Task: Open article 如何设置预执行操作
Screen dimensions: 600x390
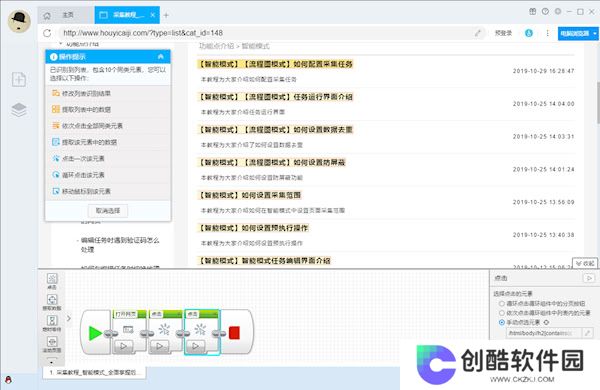Action: pyautogui.click(x=253, y=228)
